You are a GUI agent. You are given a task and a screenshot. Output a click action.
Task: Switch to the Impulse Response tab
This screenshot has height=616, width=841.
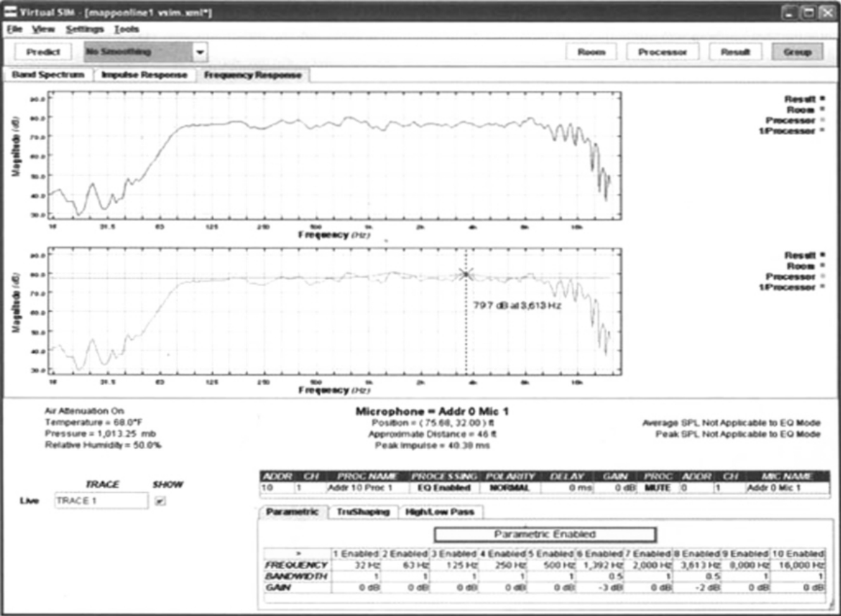point(144,75)
